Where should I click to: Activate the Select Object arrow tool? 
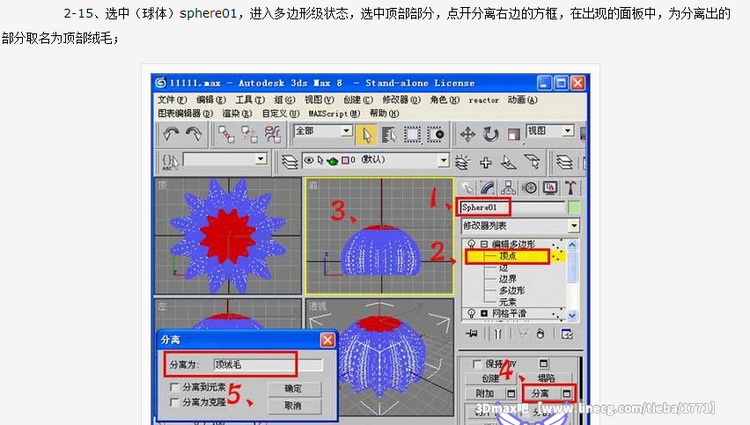366,134
